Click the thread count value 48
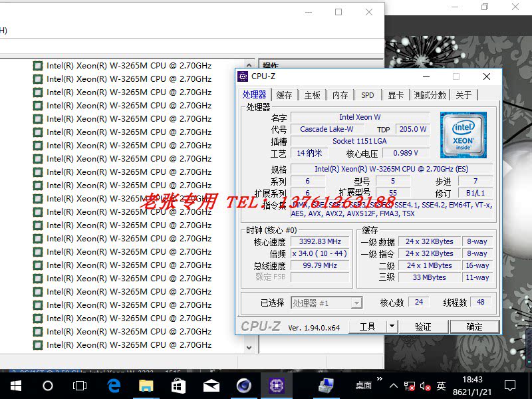 tap(480, 302)
